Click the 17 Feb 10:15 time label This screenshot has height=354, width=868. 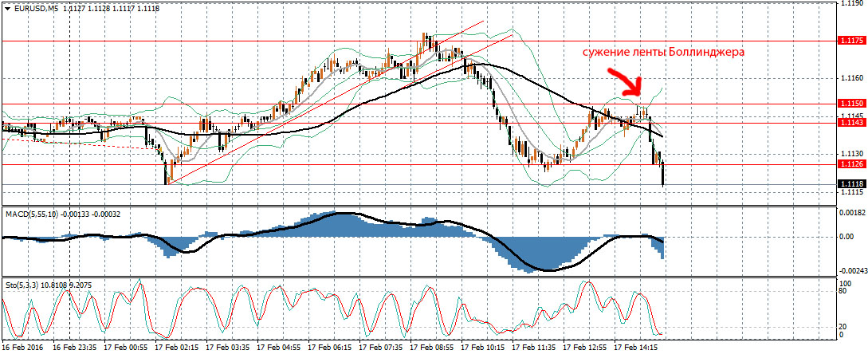[x=481, y=348]
